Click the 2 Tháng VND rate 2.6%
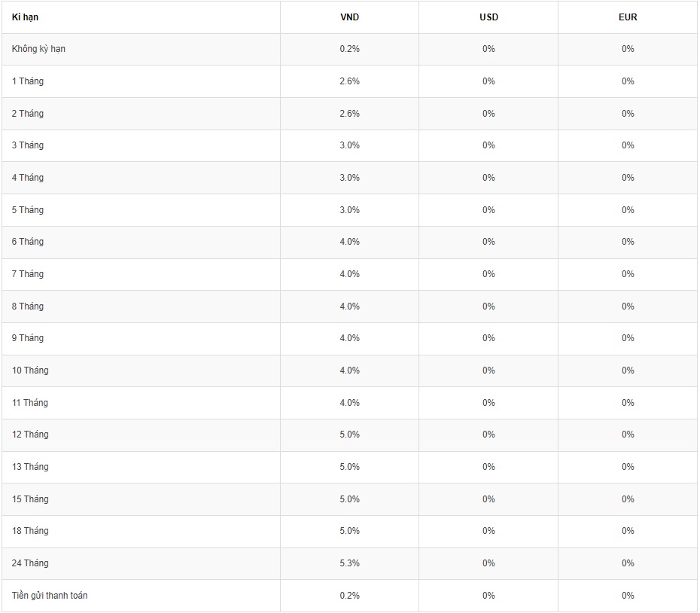 [x=349, y=114]
